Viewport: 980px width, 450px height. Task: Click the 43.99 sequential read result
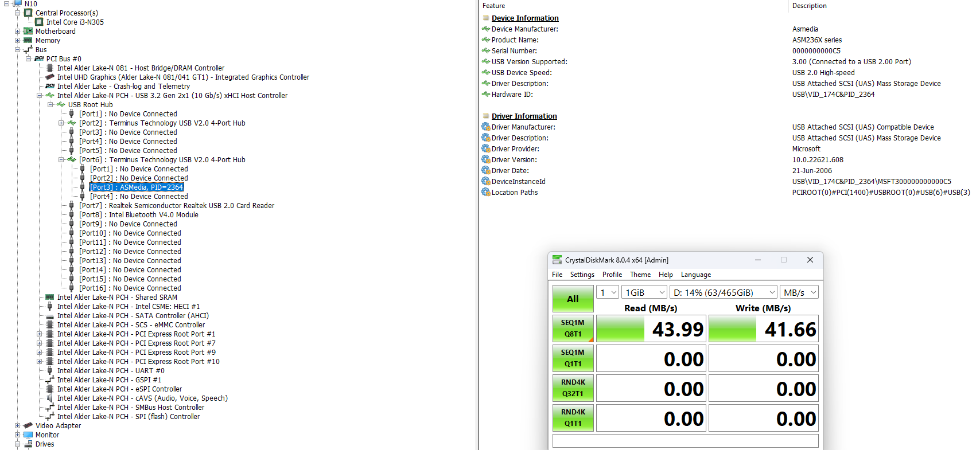click(x=650, y=329)
